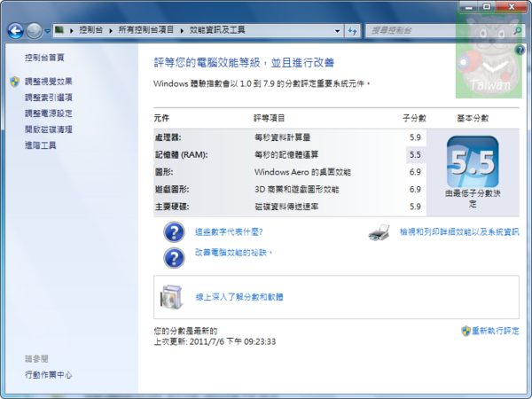Refresh the address bar page
The height and width of the screenshot is (399, 532).
pos(353,31)
